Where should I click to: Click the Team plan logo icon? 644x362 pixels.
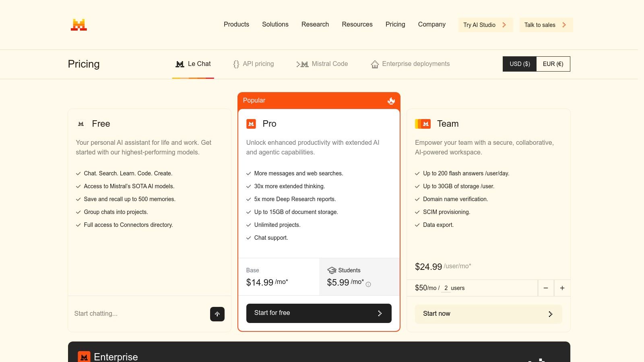423,124
